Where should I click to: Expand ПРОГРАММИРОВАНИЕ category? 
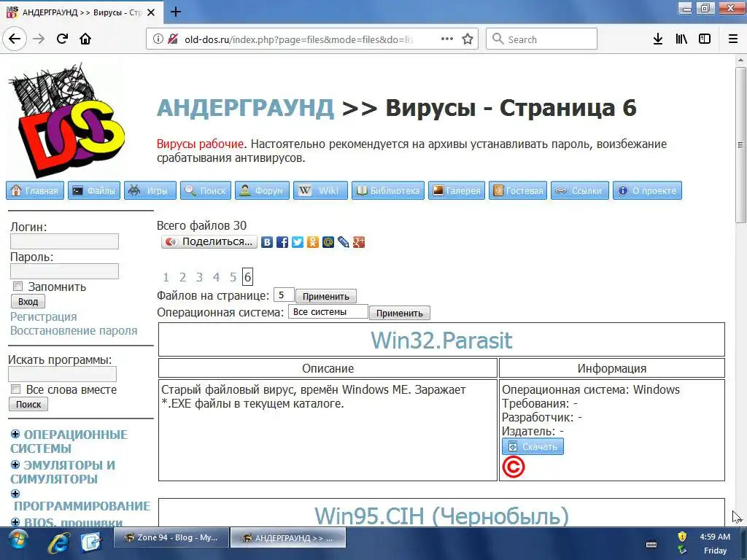click(15, 494)
